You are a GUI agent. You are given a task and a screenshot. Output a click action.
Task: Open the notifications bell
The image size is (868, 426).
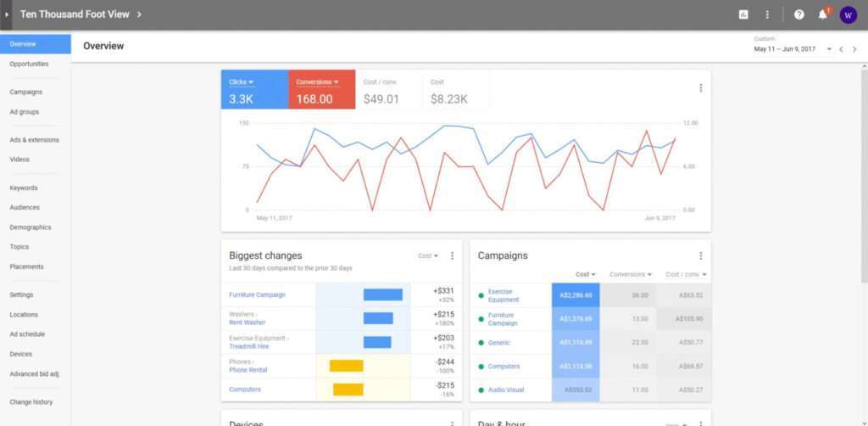coord(822,14)
